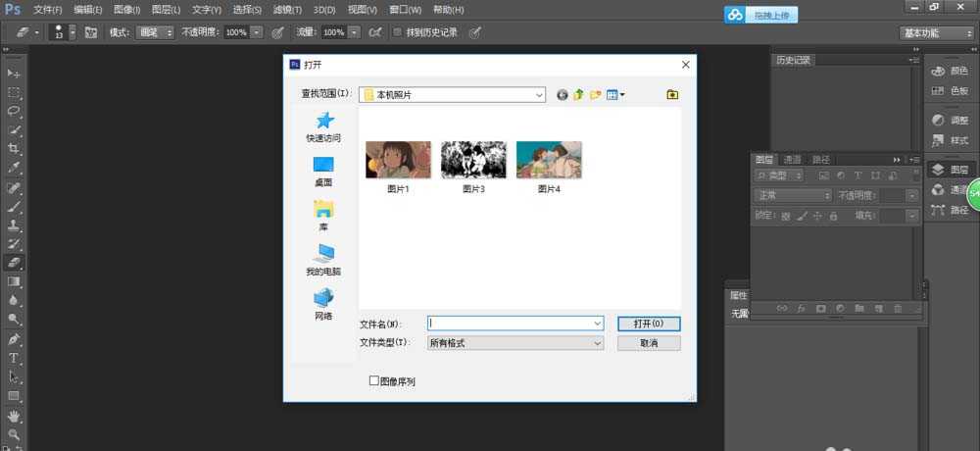Open the 样式 (Styles) panel icon
Screen dimensions: 980x451
click(950, 140)
